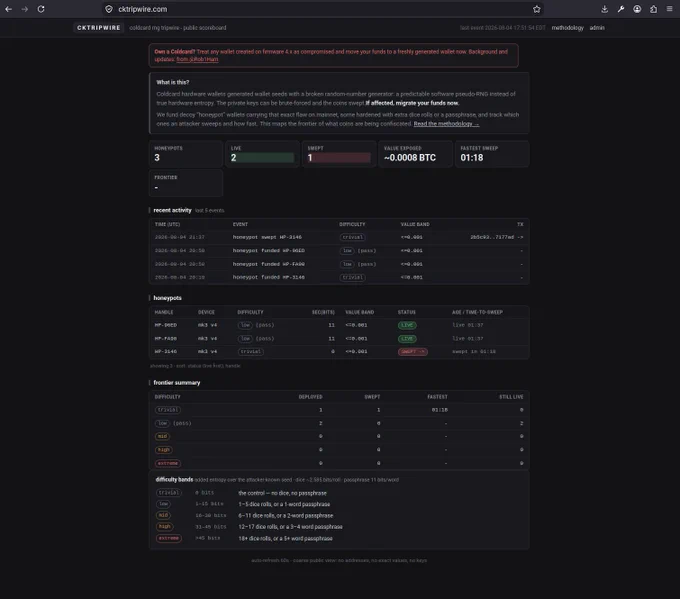The height and width of the screenshot is (599, 680).
Task: Open the browser hamburger menu
Action: pyautogui.click(x=670, y=9)
